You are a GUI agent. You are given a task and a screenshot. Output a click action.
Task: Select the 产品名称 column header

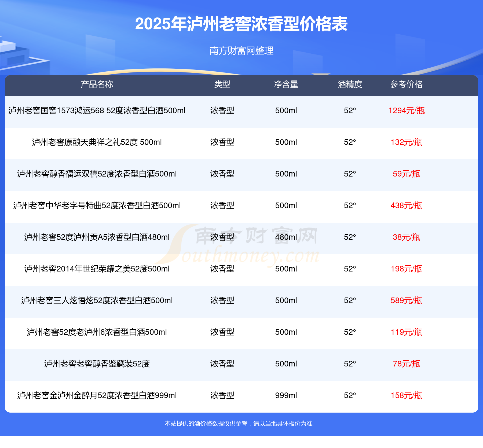click(x=97, y=84)
